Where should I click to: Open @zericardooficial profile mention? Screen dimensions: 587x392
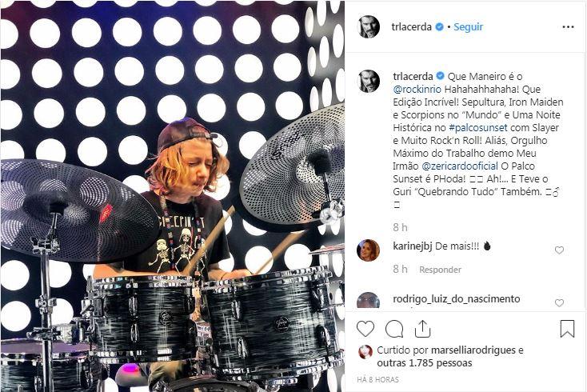click(x=460, y=166)
